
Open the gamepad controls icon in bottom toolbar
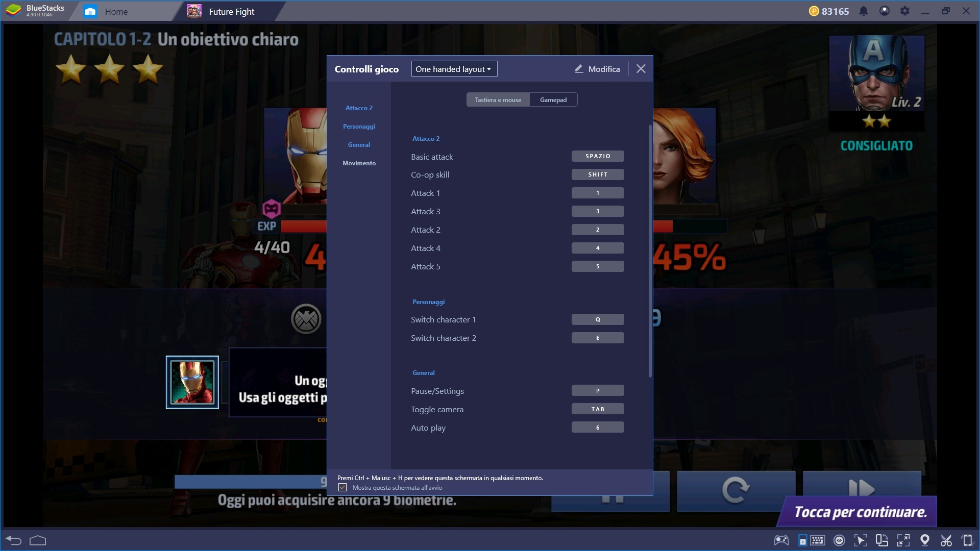coord(781,540)
